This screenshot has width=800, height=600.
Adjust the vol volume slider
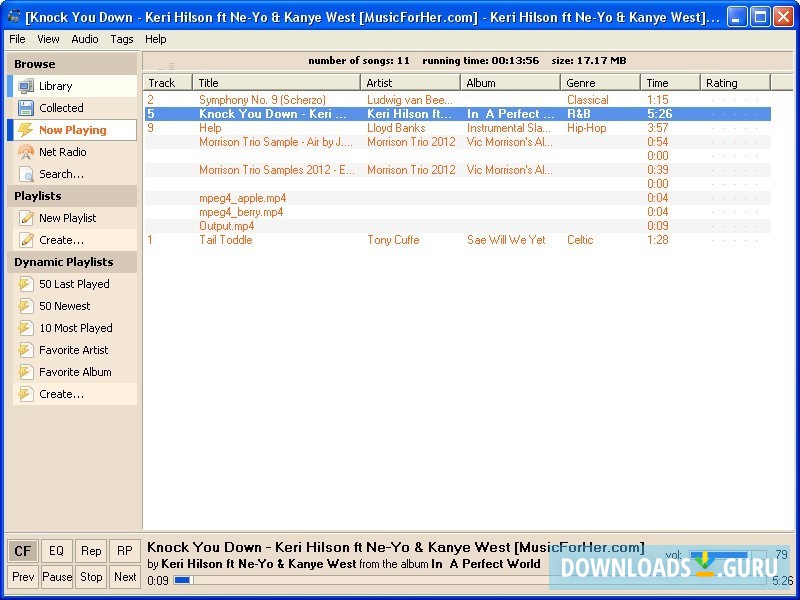coord(728,555)
